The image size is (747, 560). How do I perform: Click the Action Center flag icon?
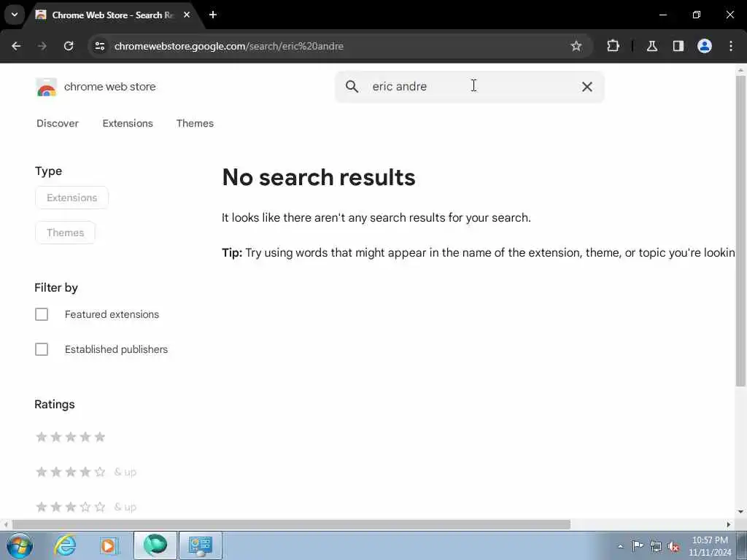638,546
